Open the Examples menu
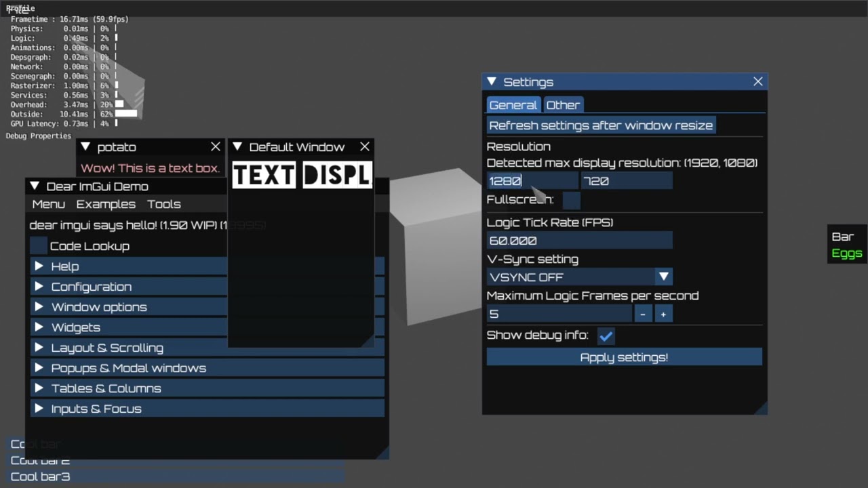The image size is (868, 488). pos(106,204)
